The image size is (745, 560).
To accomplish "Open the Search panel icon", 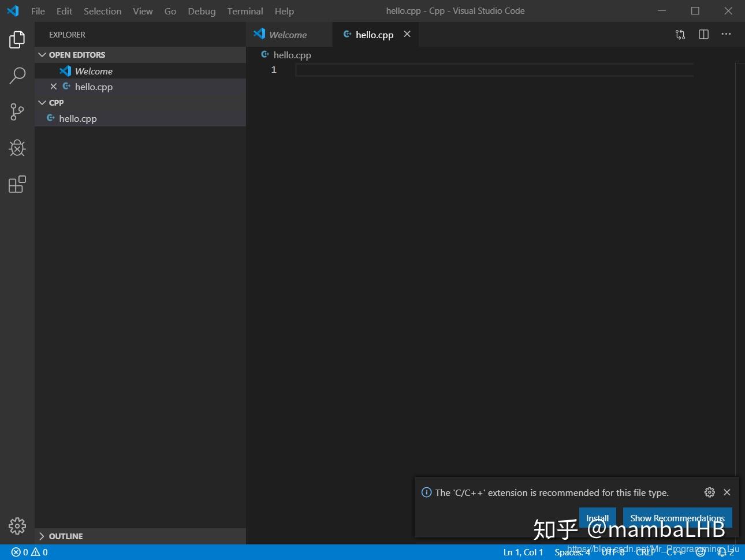I will 17,76.
